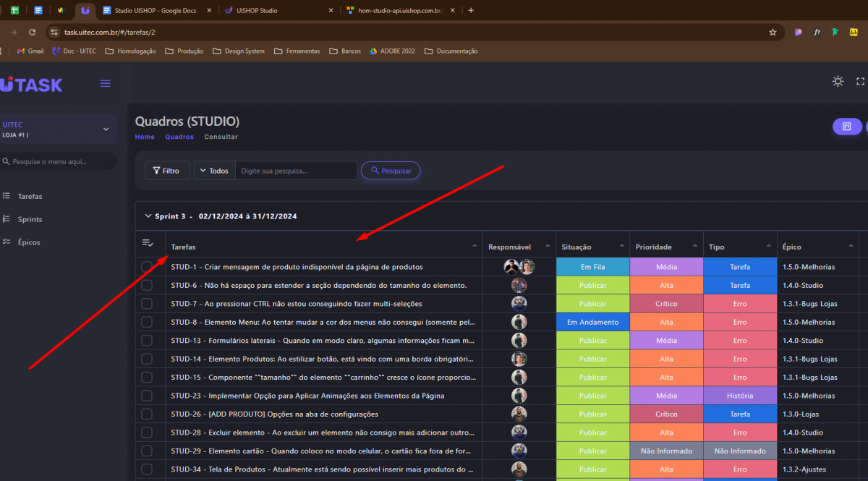This screenshot has width=868, height=481.
Task: Bookmark page with the star icon
Action: click(773, 32)
